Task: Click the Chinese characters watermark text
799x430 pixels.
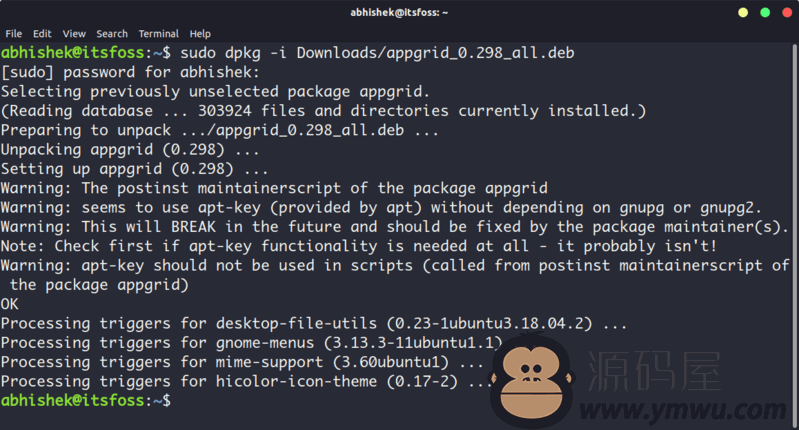Action: tap(655, 371)
